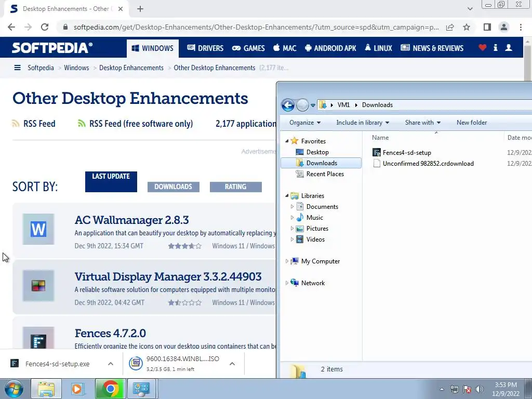Screen dimensions: 532x399
Task: Click the Softpedia user account icon
Action: (x=509, y=48)
